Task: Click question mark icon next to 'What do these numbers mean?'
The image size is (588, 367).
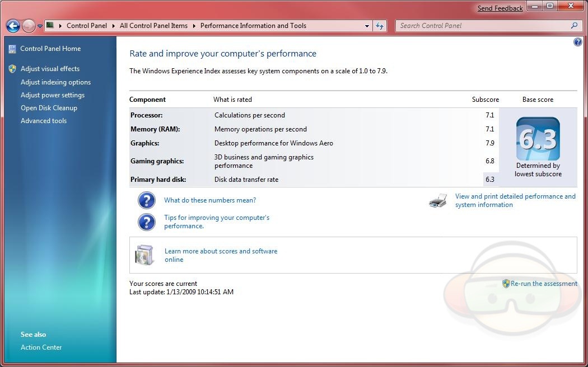Action: pyautogui.click(x=146, y=200)
